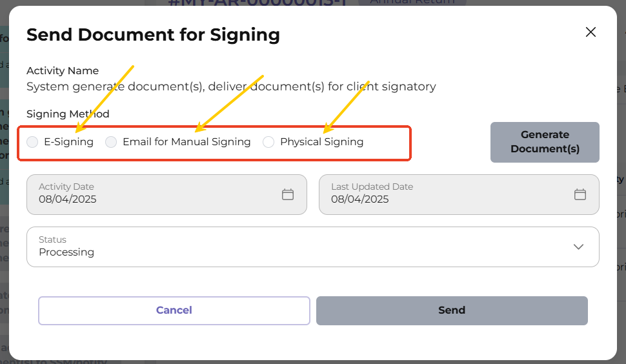Click the system generate document description text
Image resolution: width=626 pixels, height=364 pixels.
(231, 86)
